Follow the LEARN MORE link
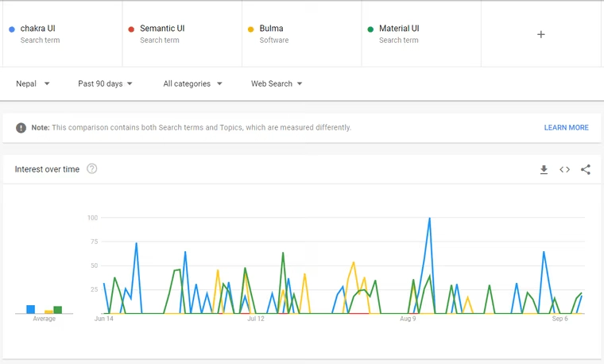The image size is (604, 364). click(566, 127)
